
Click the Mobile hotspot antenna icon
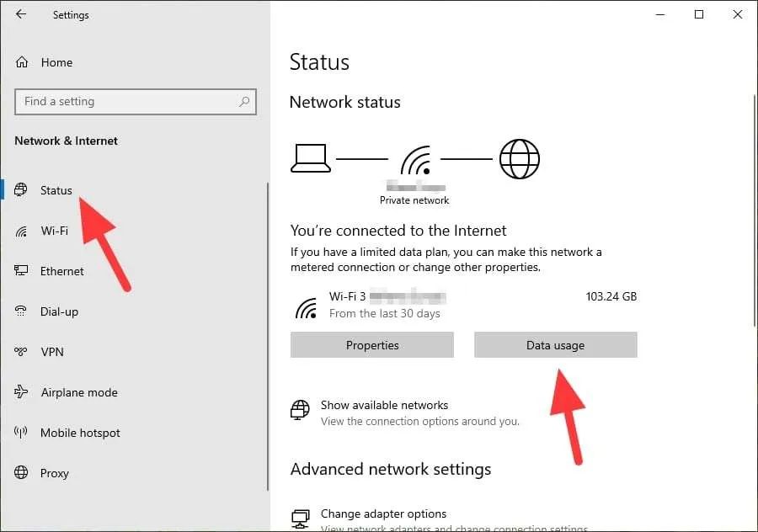coord(21,432)
